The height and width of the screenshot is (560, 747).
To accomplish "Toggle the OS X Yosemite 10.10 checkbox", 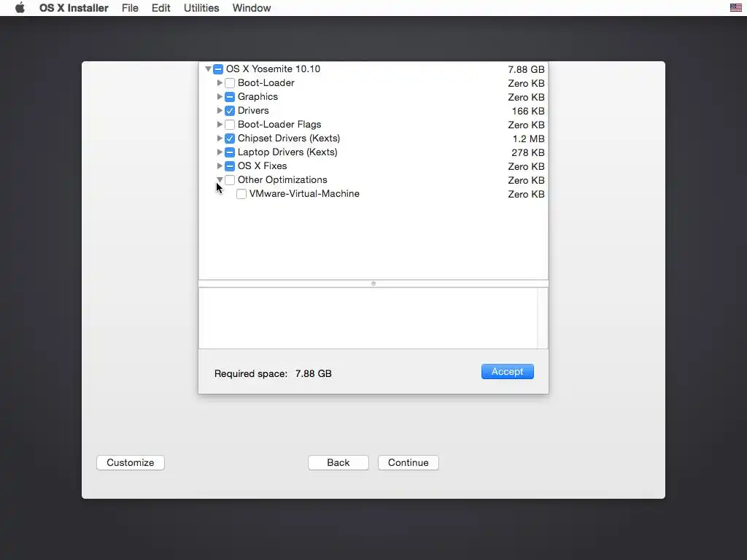I will pyautogui.click(x=218, y=69).
